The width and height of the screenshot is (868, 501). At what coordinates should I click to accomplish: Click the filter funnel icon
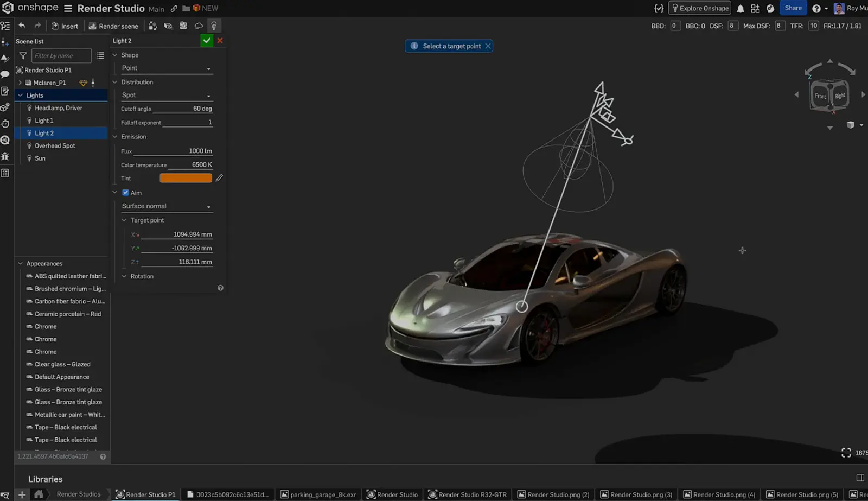pyautogui.click(x=23, y=55)
